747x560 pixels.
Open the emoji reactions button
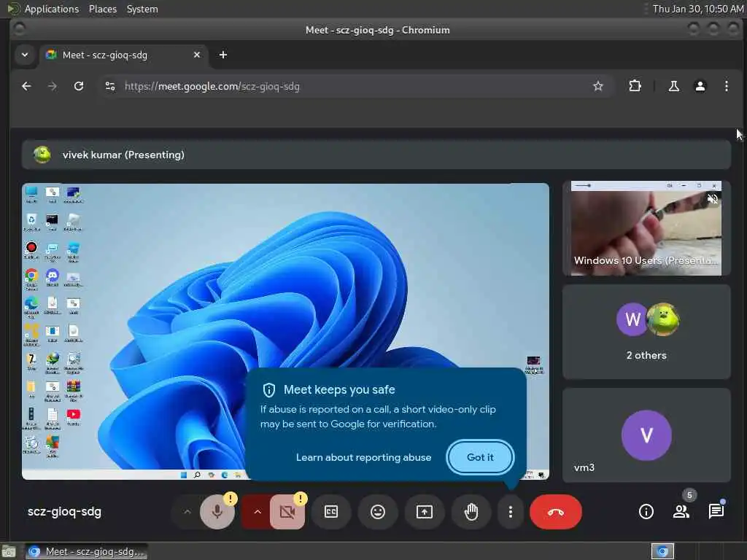tap(378, 512)
